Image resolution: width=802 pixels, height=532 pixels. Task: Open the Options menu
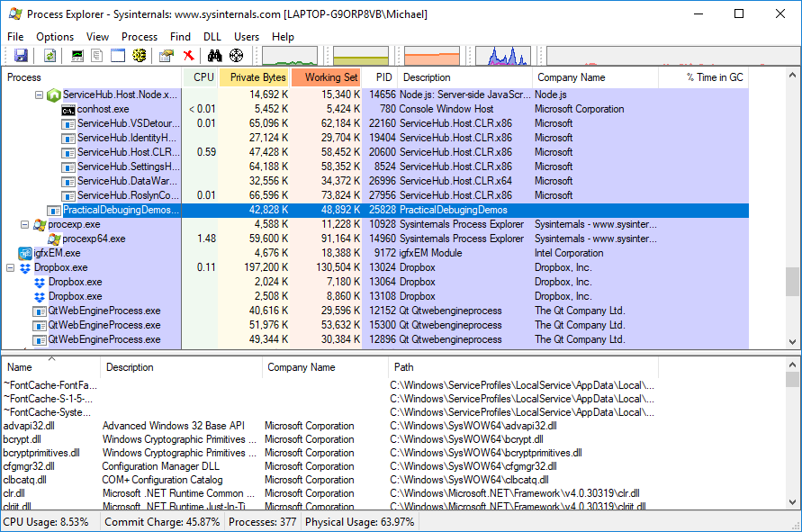pyautogui.click(x=55, y=37)
